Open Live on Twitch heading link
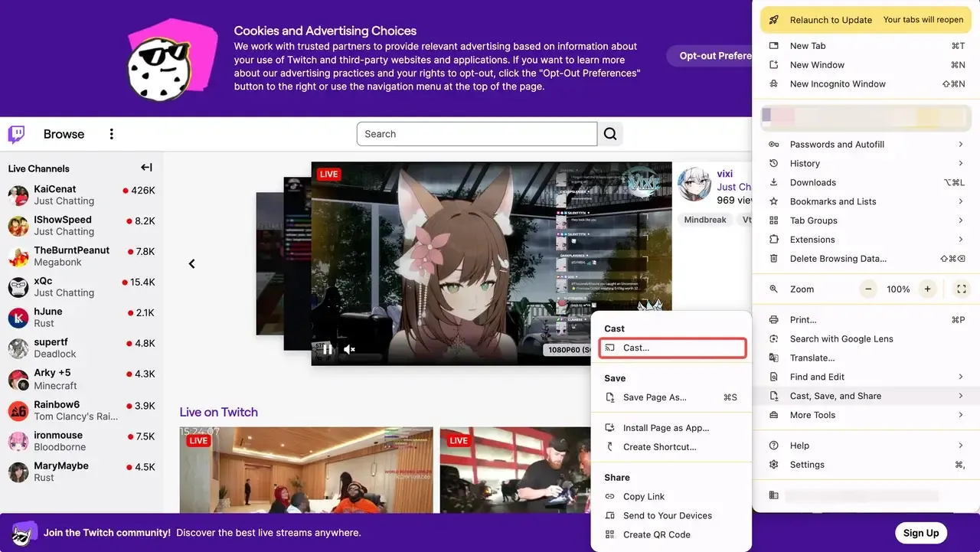 tap(218, 412)
